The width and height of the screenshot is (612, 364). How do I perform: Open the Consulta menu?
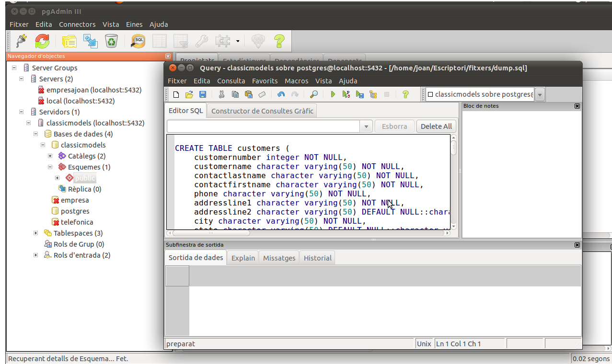click(x=231, y=81)
